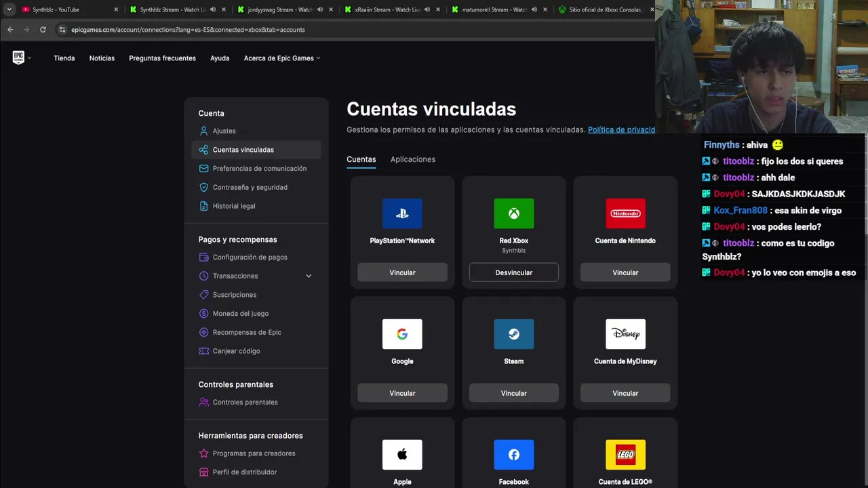This screenshot has height=488, width=868.
Task: Click the Suscripciones tag icon
Action: pyautogui.click(x=203, y=295)
